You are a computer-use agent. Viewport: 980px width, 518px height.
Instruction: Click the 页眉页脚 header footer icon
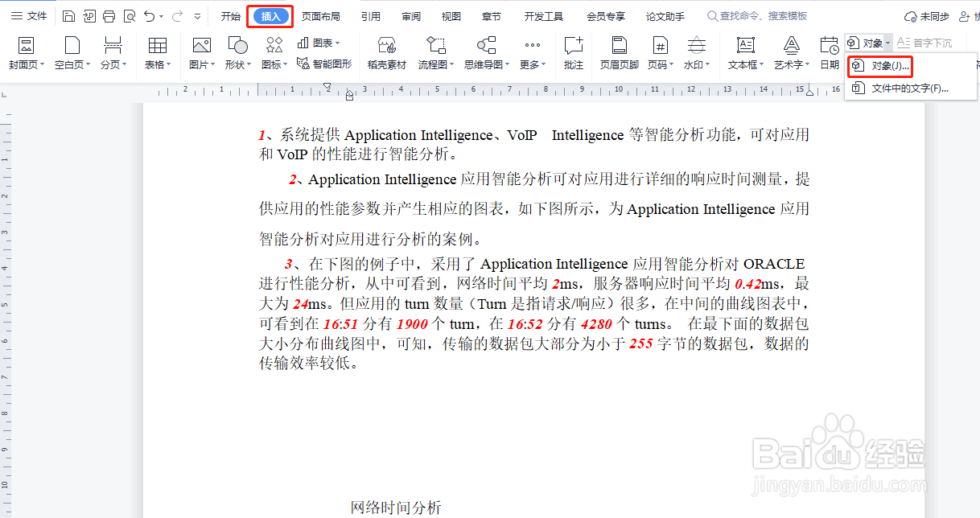pyautogui.click(x=620, y=46)
